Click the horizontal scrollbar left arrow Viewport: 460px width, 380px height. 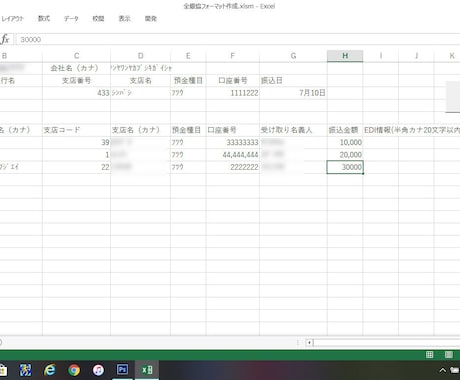(x=309, y=342)
